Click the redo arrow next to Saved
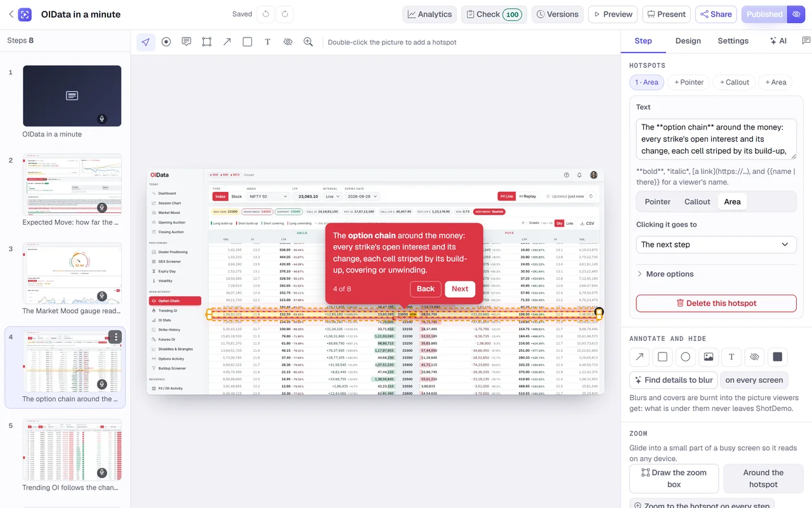Screen dimensions: 812x508 click(x=285, y=14)
